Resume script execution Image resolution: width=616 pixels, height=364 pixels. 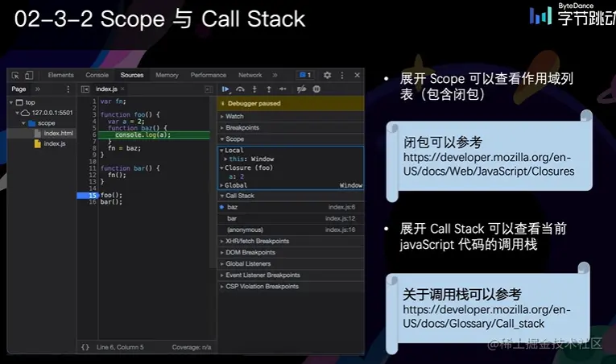coord(225,89)
